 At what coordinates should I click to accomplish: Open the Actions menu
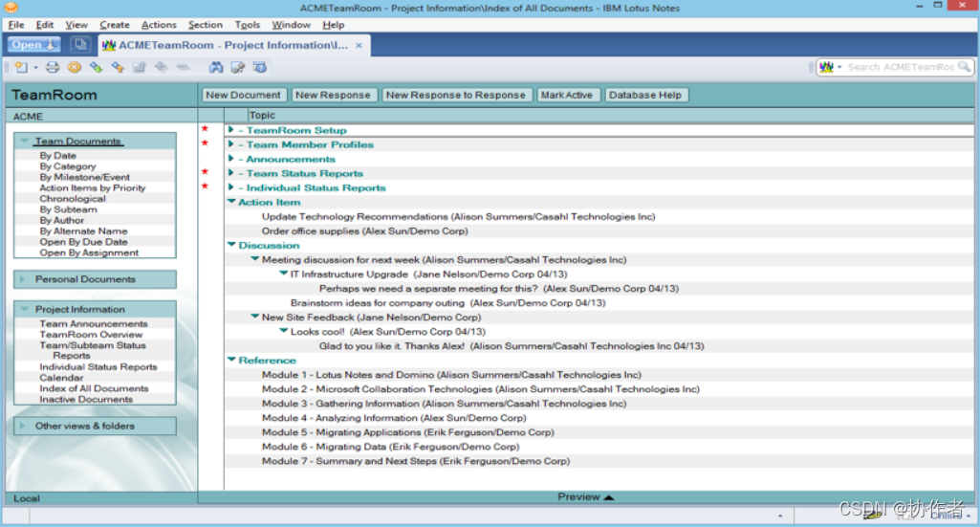159,25
